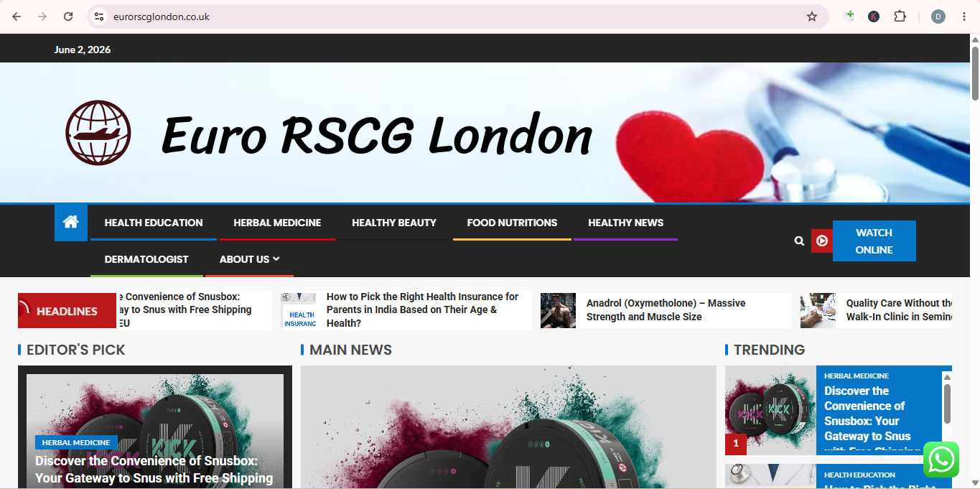Open the Editor's Pick Snusbox article title
This screenshot has width=980, height=489.
pyautogui.click(x=154, y=470)
